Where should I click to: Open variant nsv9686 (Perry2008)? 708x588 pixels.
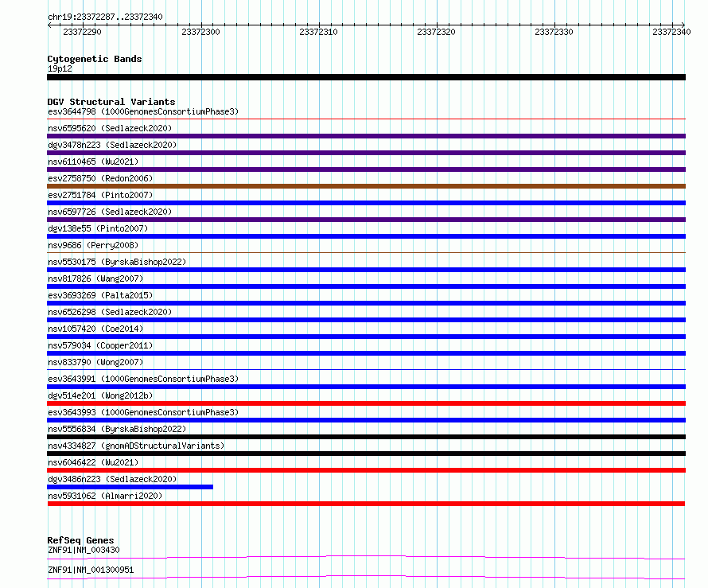pos(93,245)
